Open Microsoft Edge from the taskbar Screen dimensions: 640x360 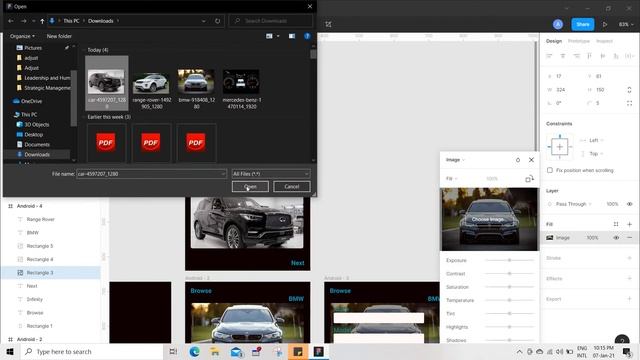click(x=195, y=351)
